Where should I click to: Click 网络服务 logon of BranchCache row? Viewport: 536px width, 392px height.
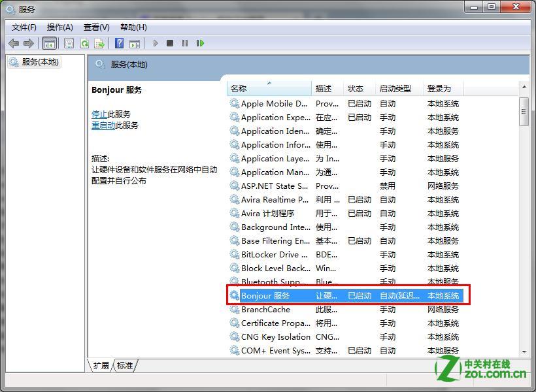[443, 309]
